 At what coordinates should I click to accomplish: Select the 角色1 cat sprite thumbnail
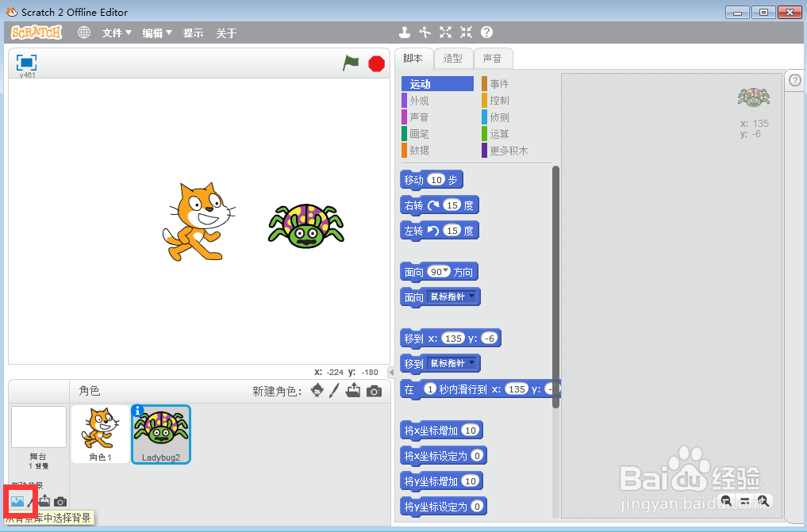point(100,434)
